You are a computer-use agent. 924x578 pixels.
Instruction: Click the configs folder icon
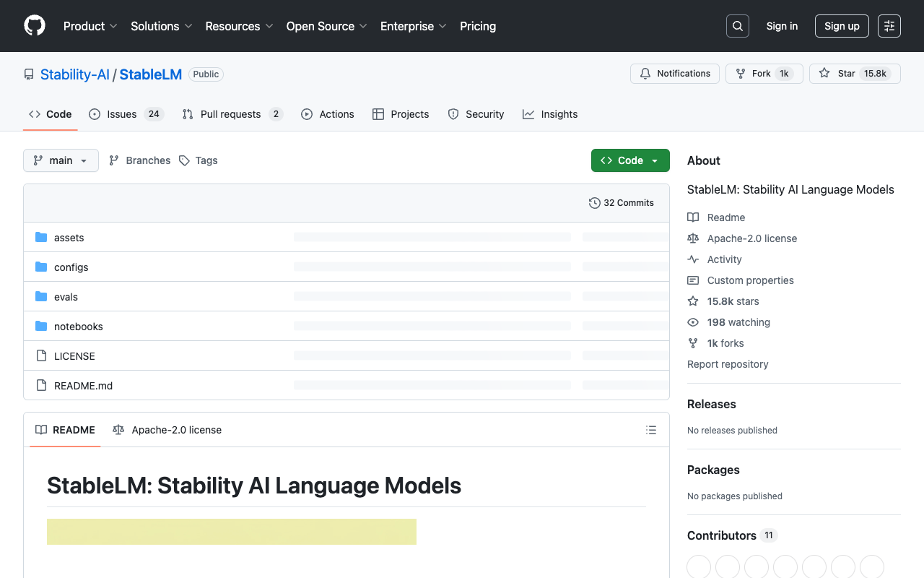point(41,267)
